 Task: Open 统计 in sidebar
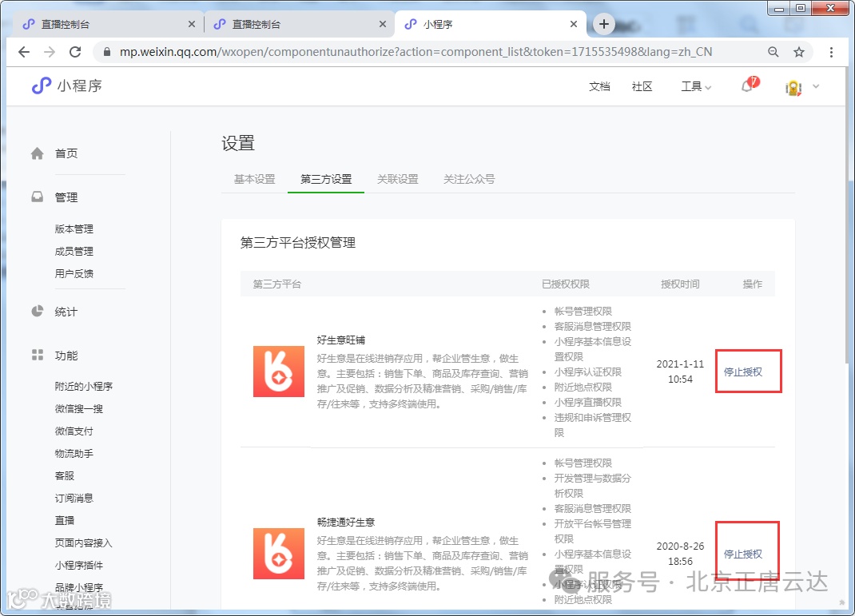[66, 312]
